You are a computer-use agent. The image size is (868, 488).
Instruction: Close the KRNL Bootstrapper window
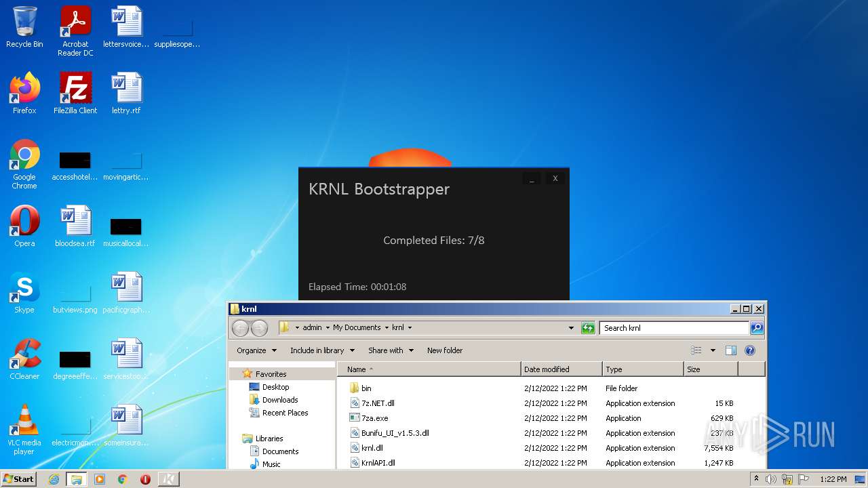click(555, 178)
